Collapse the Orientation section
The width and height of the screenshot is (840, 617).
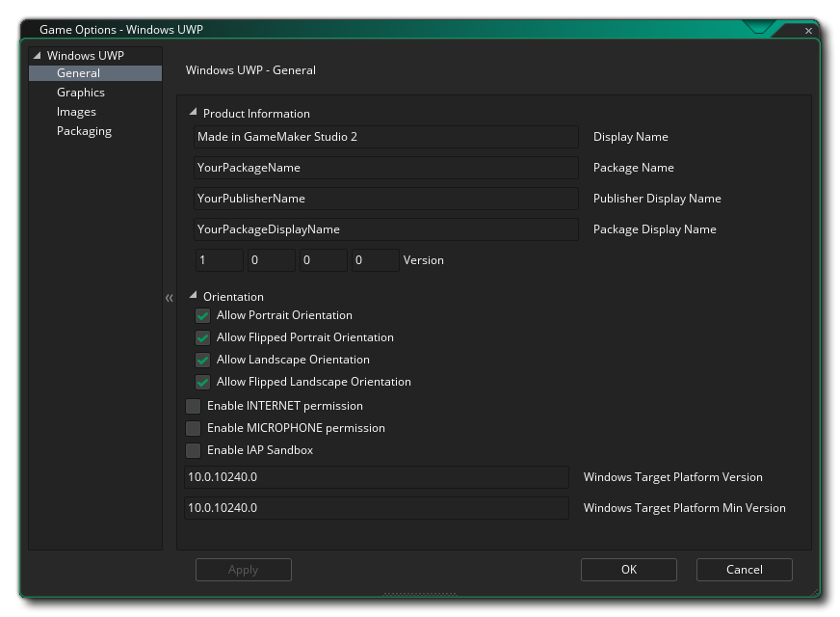(193, 296)
